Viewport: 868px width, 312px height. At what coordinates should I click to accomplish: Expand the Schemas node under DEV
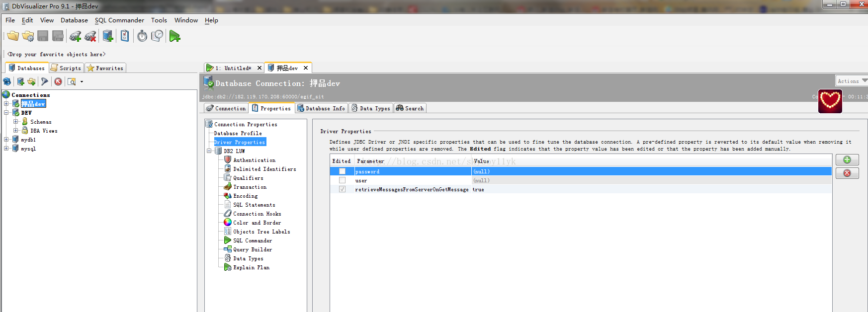15,122
